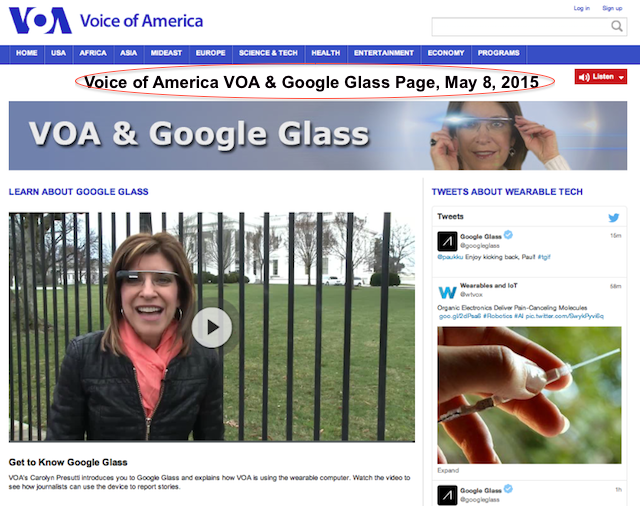Click the Wearables and IoT avatar
Screen dimensions: 640x506
(447, 291)
